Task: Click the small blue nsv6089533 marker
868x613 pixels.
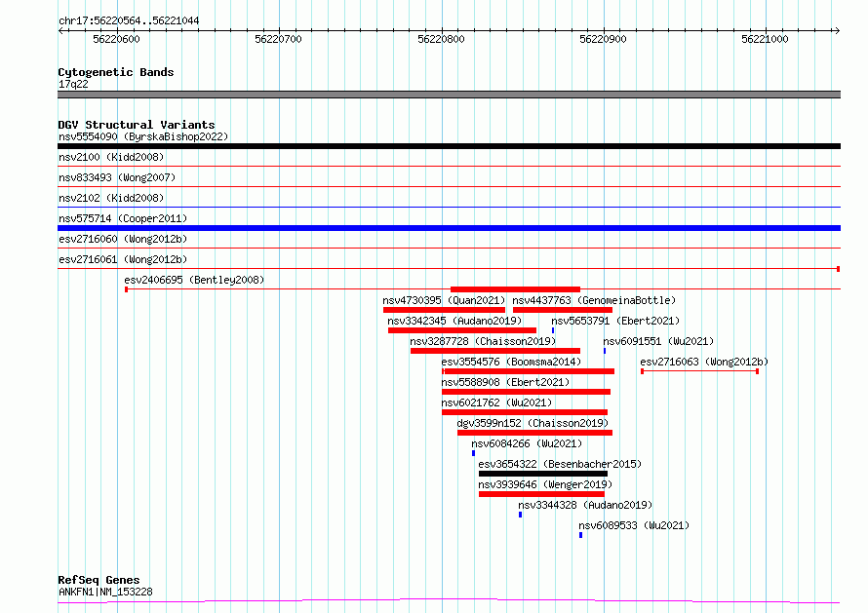Action: 580,535
